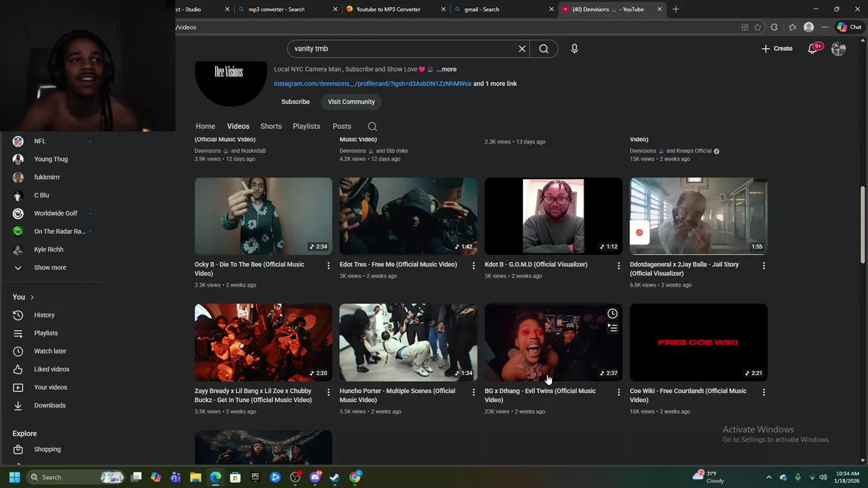Open options menu for Free Courtlandt video

pyautogui.click(x=764, y=392)
